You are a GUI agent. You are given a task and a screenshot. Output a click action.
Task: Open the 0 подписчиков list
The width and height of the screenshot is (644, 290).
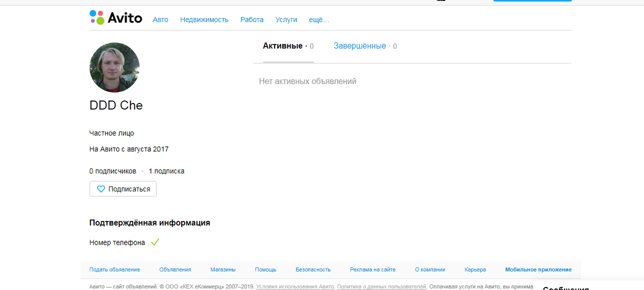click(113, 171)
